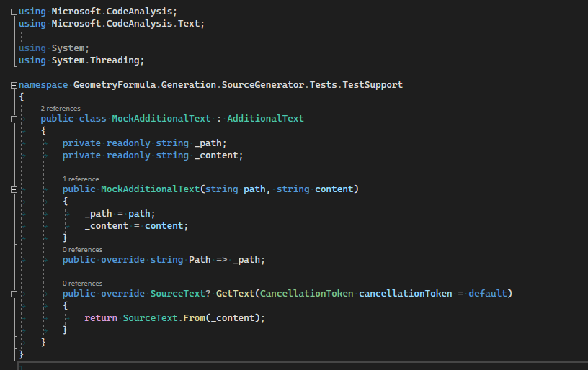Click the 'default' keyword in GetText
Viewport: 588px width, 370px height.
point(488,294)
